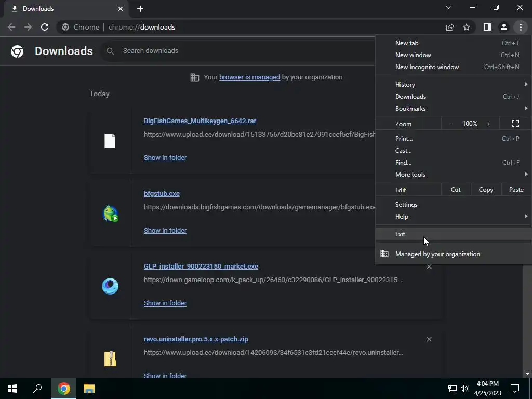Select New window menu entry
532x399 pixels.
coord(453,55)
